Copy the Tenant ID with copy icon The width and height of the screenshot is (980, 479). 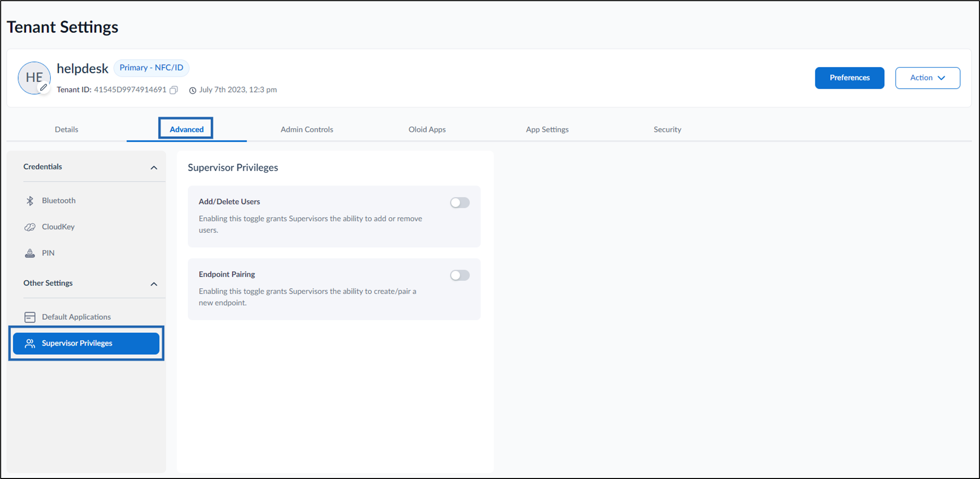tap(174, 90)
